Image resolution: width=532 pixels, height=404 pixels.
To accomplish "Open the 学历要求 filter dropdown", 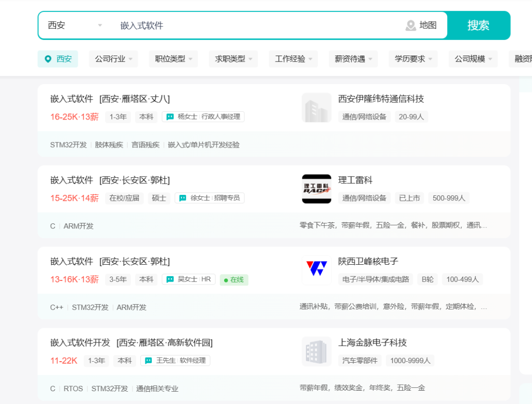I will point(413,59).
